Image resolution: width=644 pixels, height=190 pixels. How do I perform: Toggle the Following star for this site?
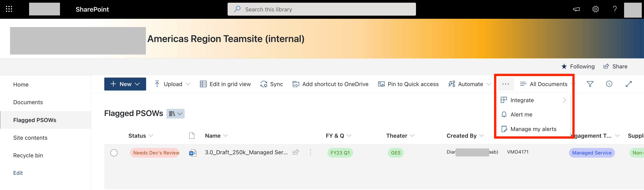(x=578, y=66)
